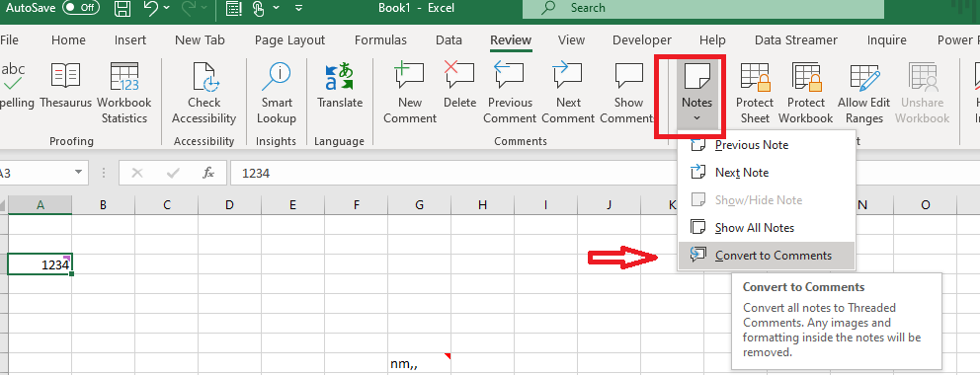
Task: Click Check Accessibility
Action: tap(204, 93)
